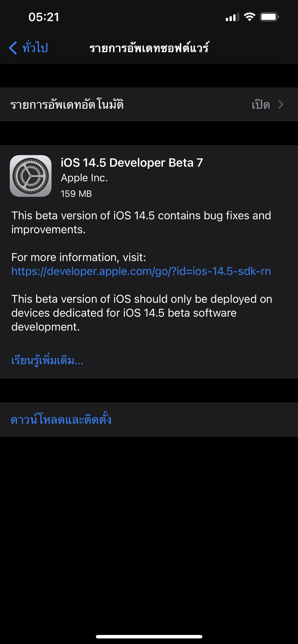Tap the blue back chevron icon
The height and width of the screenshot is (644, 298).
13,48
